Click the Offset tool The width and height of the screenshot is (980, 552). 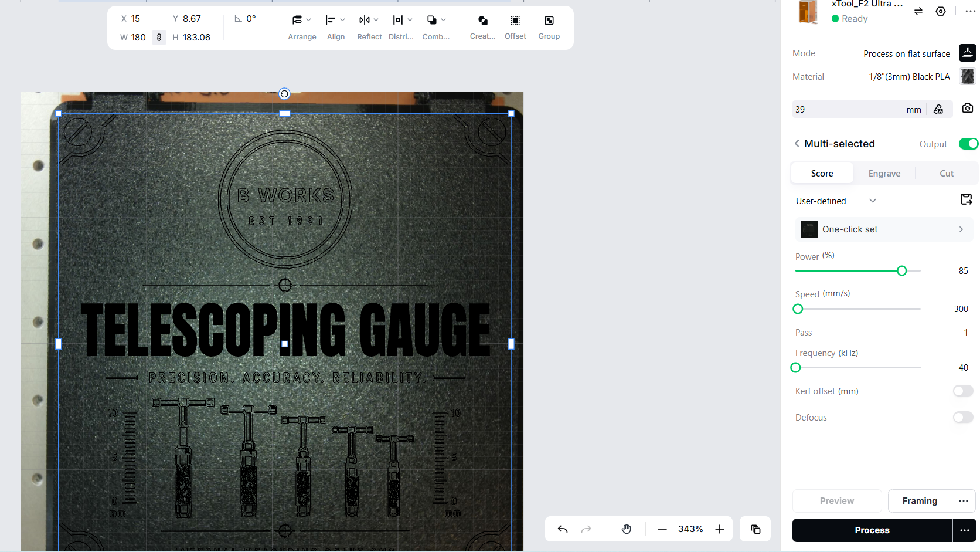click(x=515, y=28)
